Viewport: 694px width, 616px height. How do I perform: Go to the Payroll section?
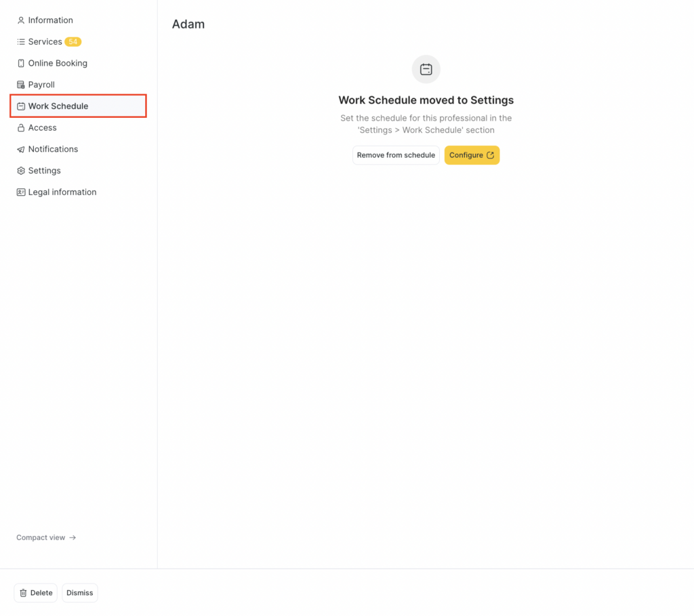41,85
